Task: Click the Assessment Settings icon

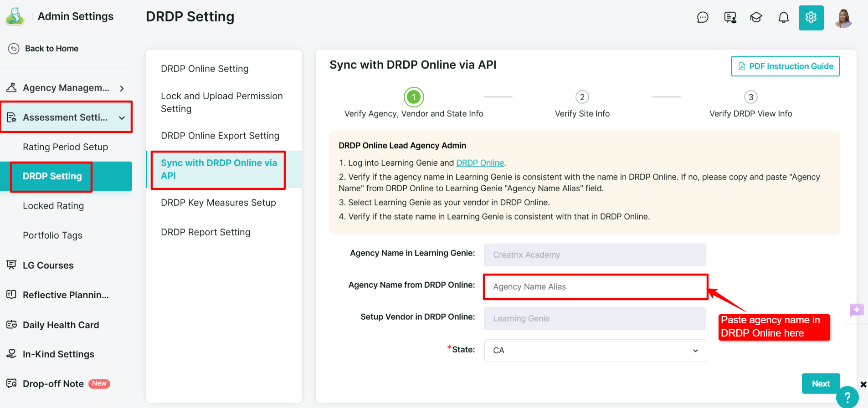Action: tap(11, 117)
